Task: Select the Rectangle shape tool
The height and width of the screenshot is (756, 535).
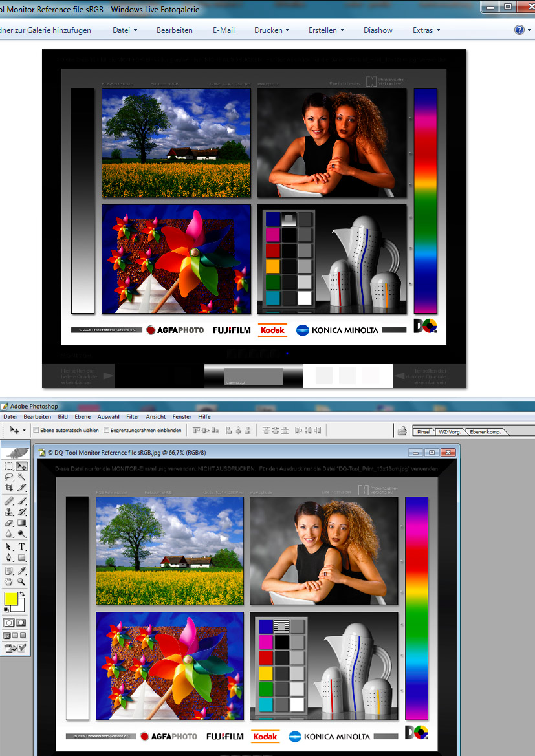Action: (x=22, y=557)
